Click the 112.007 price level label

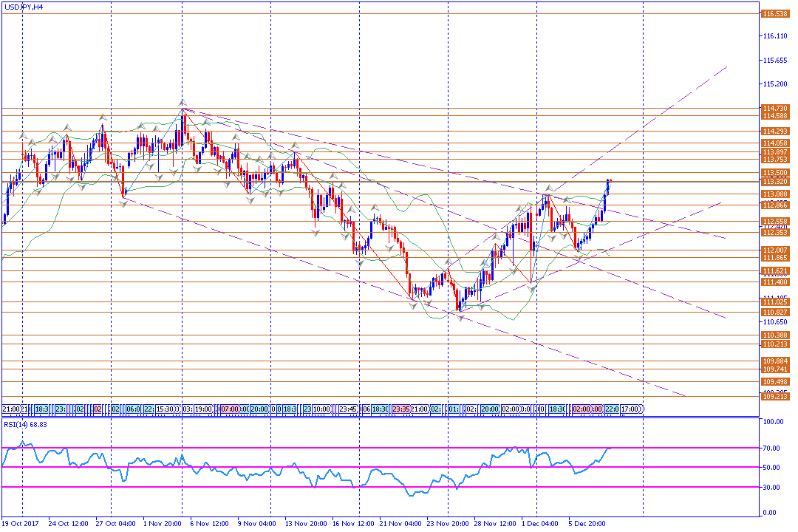click(x=774, y=250)
